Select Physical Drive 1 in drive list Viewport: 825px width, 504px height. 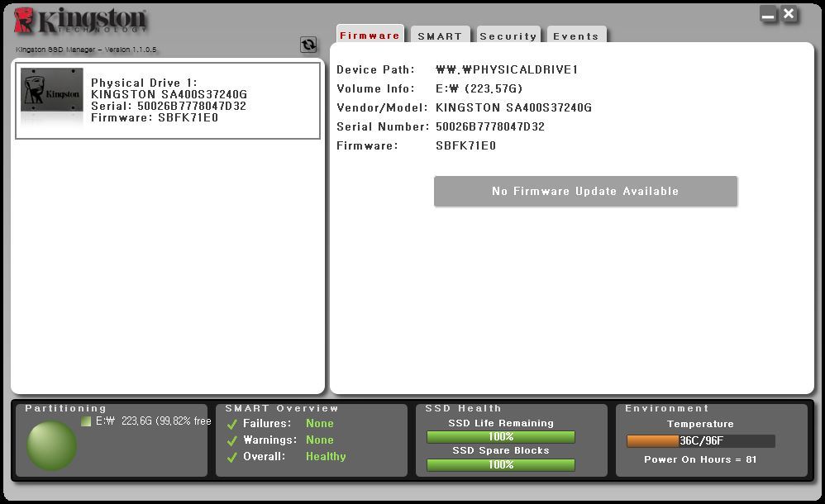click(x=169, y=100)
